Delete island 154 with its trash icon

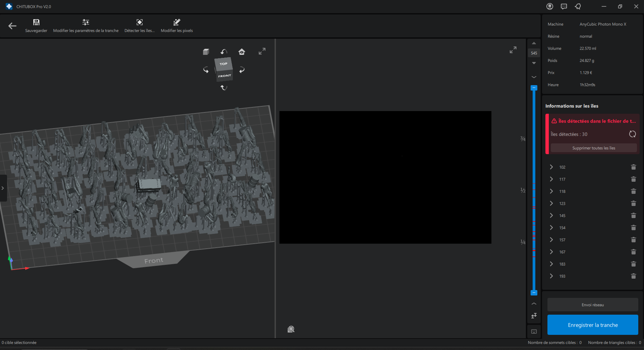click(x=634, y=228)
